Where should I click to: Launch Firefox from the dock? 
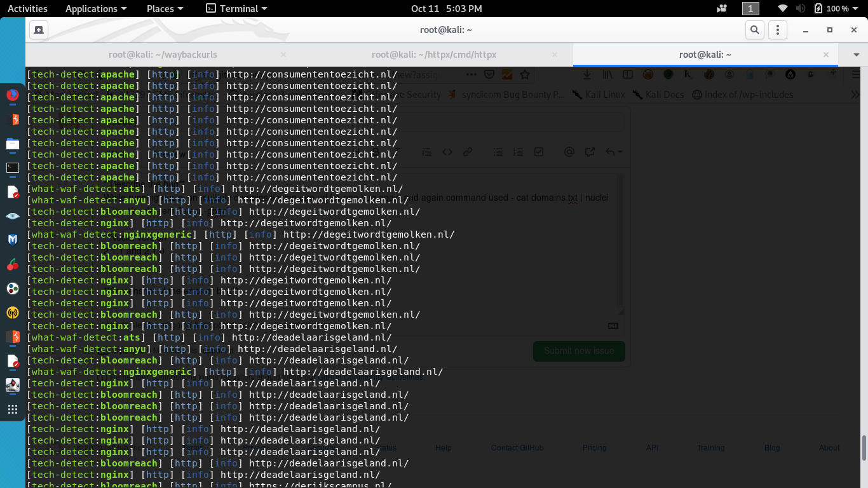click(13, 95)
